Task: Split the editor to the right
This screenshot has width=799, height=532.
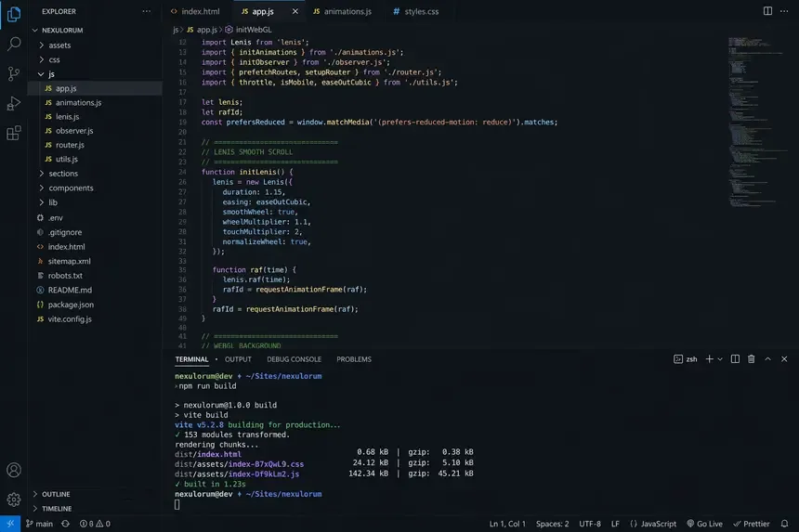Action: tap(767, 11)
